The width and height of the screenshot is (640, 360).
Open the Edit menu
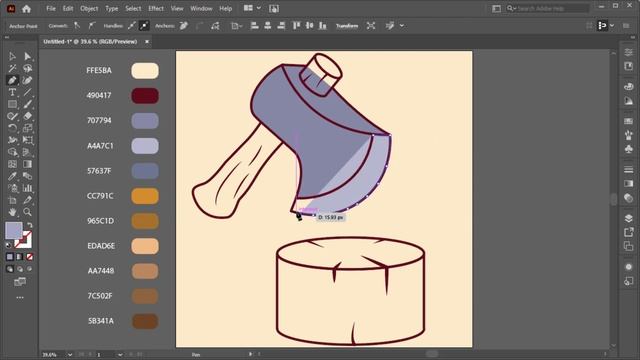click(68, 8)
